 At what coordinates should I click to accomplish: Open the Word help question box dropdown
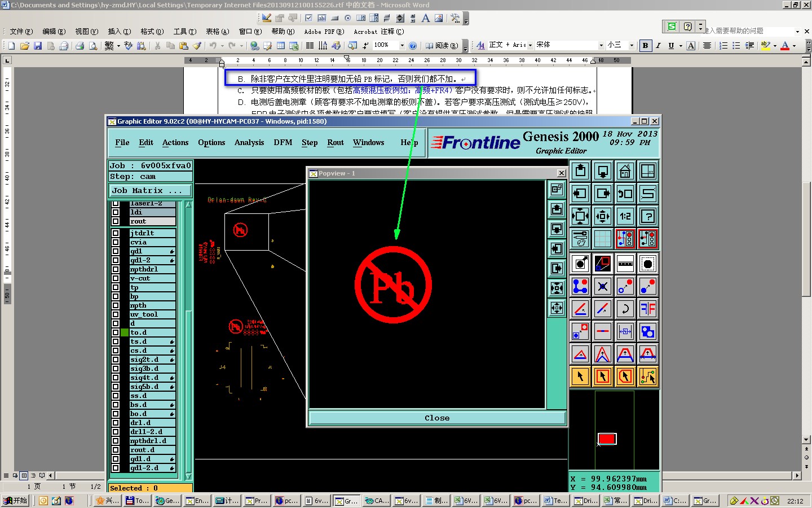797,31
